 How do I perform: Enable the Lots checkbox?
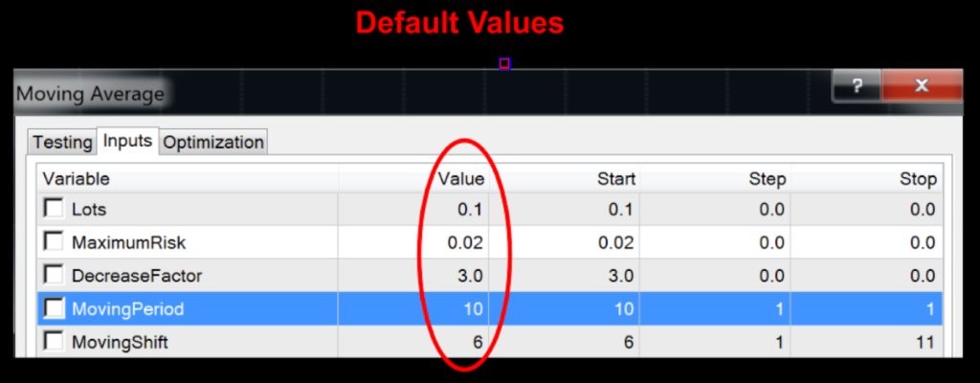[55, 209]
